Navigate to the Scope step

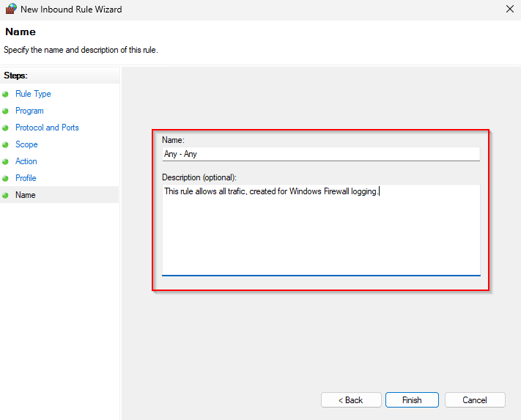pyautogui.click(x=26, y=144)
